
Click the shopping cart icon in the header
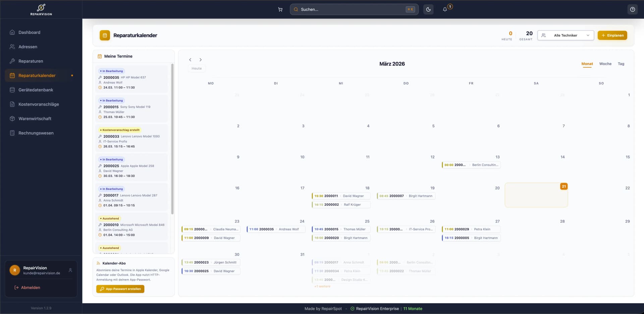280,9
